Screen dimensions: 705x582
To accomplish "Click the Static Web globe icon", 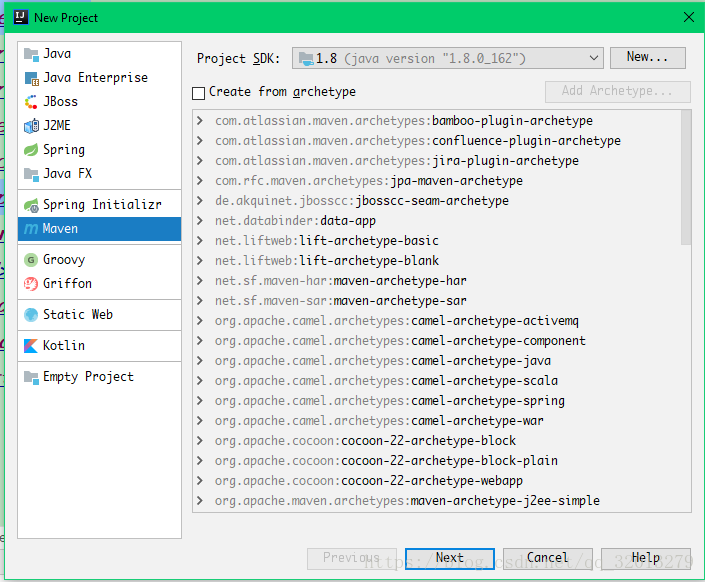I will (x=31, y=315).
